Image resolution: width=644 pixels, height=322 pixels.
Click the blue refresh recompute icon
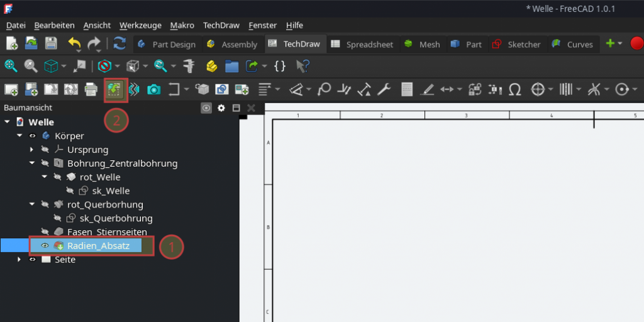click(119, 44)
